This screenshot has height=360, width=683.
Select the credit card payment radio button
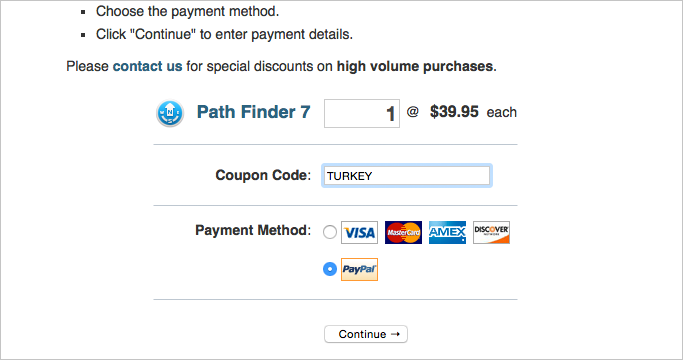(x=330, y=232)
